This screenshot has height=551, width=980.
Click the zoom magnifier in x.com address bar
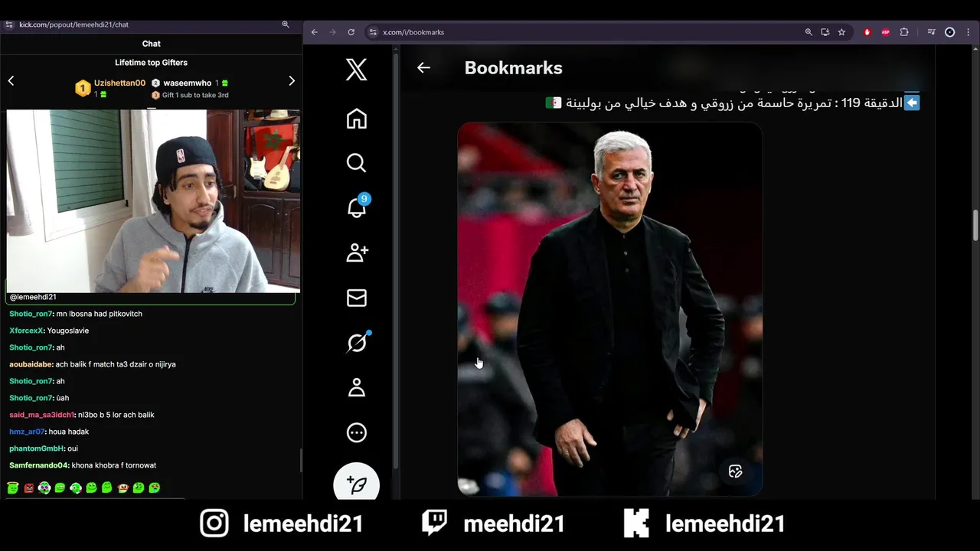808,32
